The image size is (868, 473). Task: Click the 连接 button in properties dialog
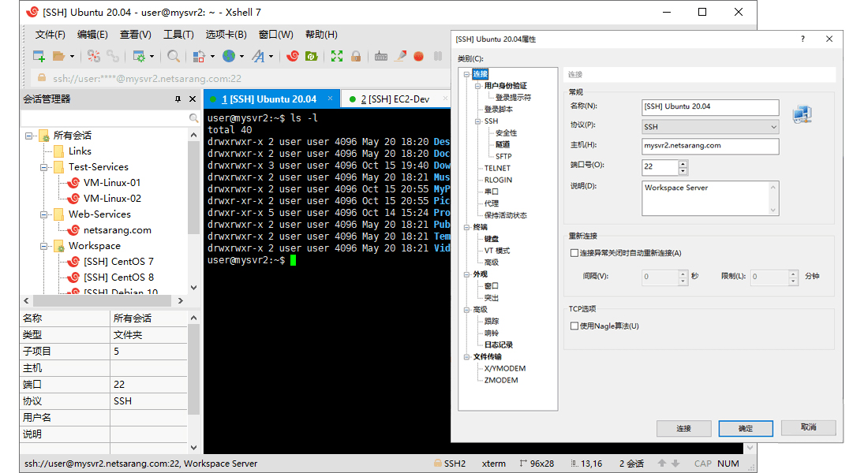683,428
